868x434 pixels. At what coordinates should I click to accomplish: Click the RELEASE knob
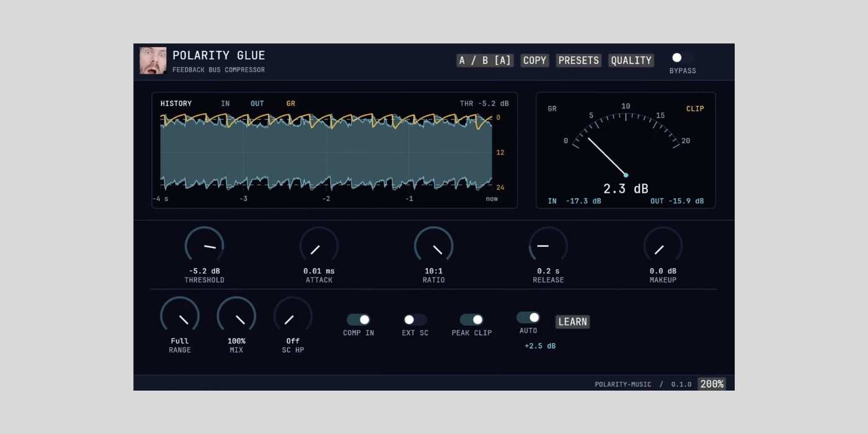click(548, 246)
